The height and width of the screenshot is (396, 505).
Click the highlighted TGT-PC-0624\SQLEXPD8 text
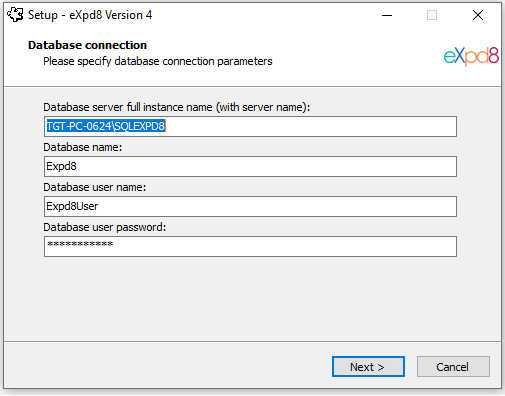[x=106, y=126]
